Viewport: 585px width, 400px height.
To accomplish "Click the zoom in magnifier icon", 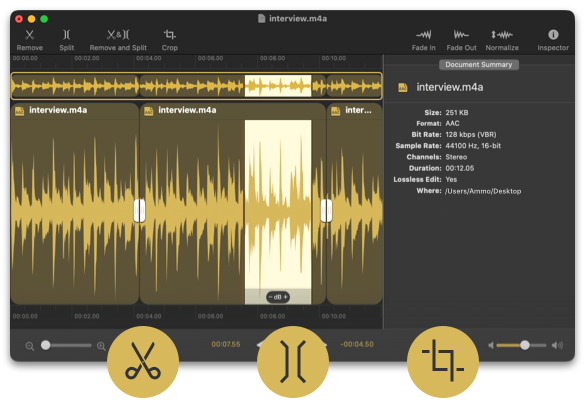I will pos(101,346).
